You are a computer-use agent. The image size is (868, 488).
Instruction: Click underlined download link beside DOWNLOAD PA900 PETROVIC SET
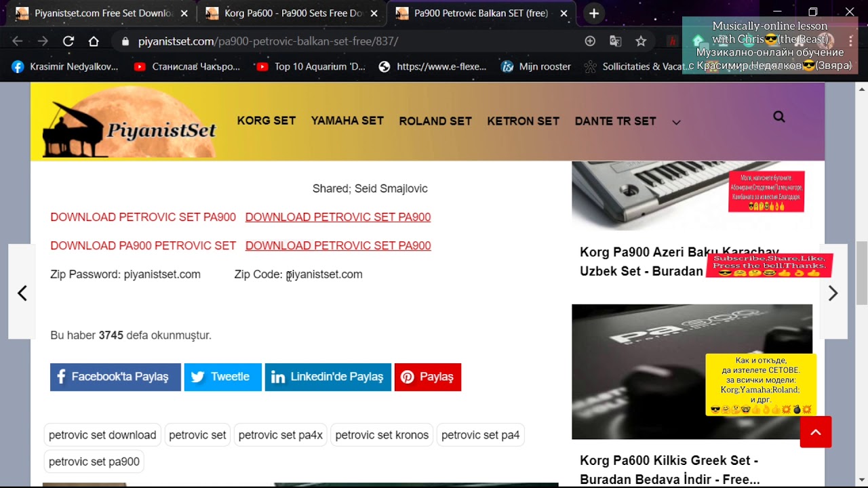point(338,245)
